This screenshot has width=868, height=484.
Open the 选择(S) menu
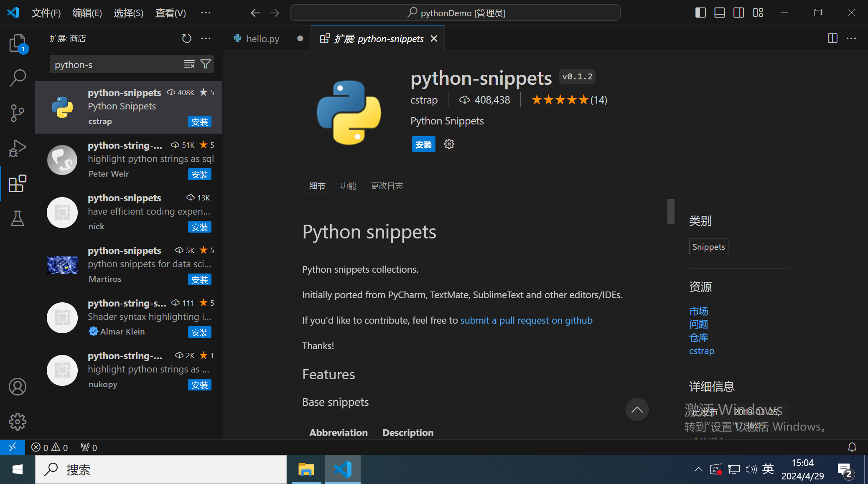[x=129, y=13]
